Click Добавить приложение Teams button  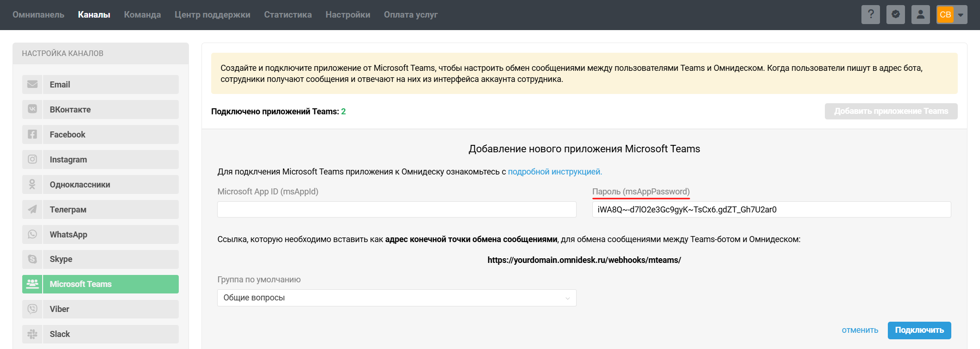891,111
